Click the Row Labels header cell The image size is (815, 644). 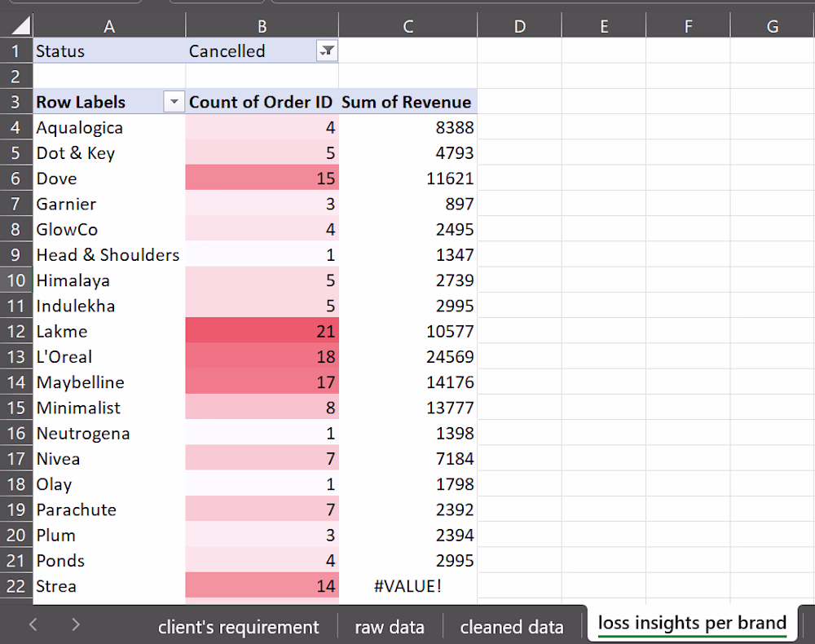(x=109, y=102)
